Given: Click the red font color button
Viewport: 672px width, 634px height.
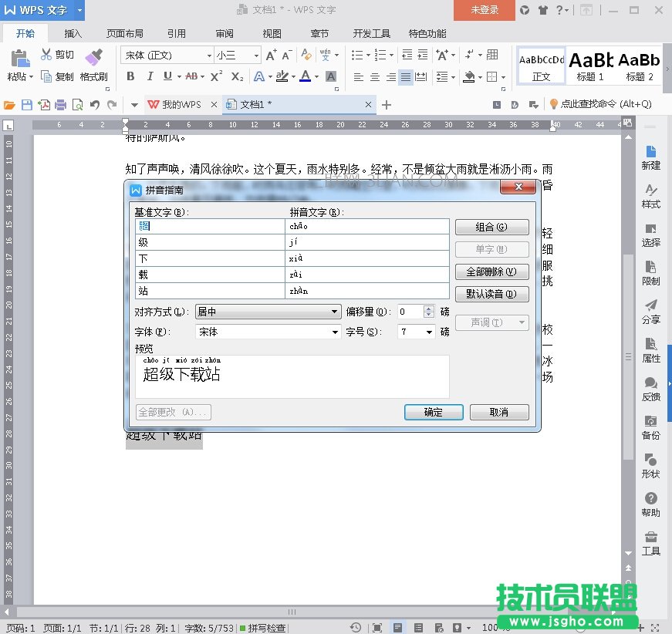Looking at the screenshot, I should (x=306, y=76).
